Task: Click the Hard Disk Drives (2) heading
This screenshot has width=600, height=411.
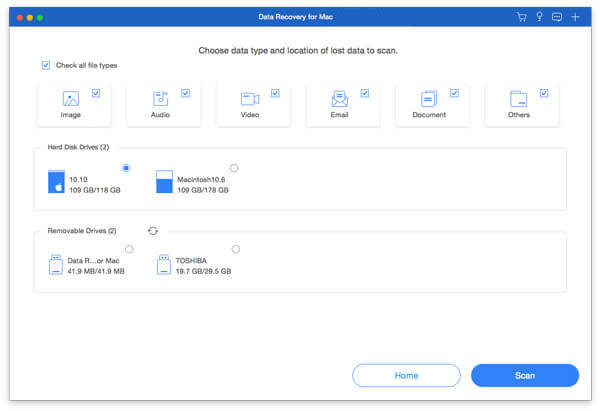Action: 78,147
